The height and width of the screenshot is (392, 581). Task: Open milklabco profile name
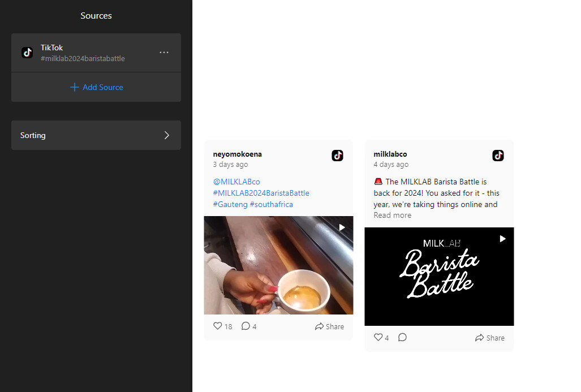(x=390, y=154)
